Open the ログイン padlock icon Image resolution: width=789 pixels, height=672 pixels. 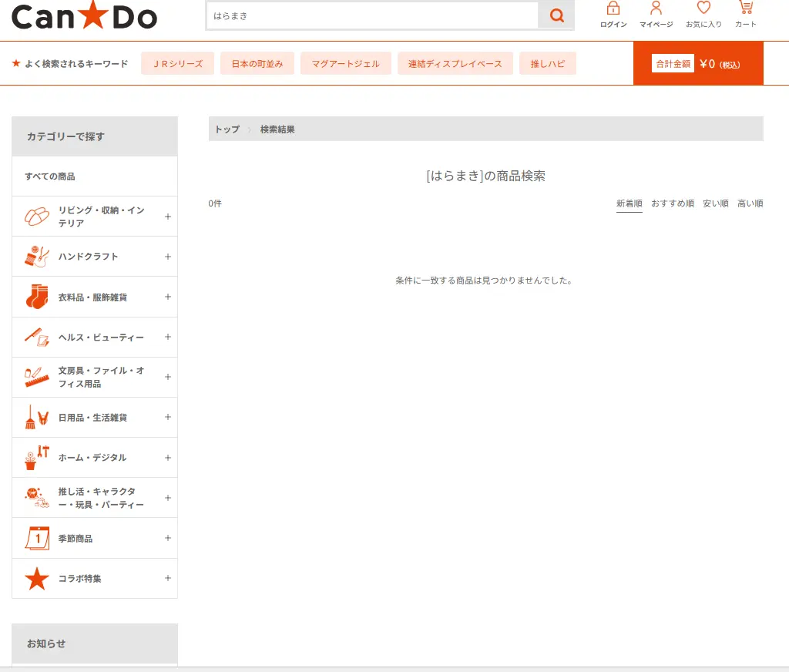point(612,10)
